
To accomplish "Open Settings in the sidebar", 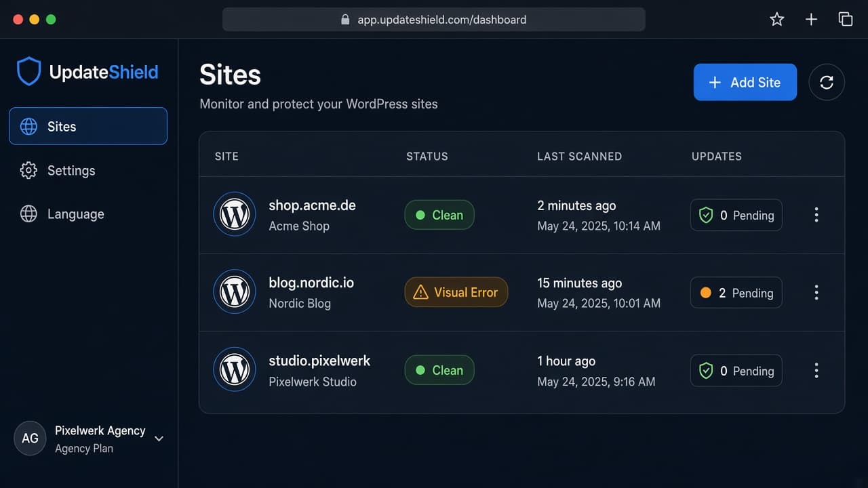I will [58, 170].
